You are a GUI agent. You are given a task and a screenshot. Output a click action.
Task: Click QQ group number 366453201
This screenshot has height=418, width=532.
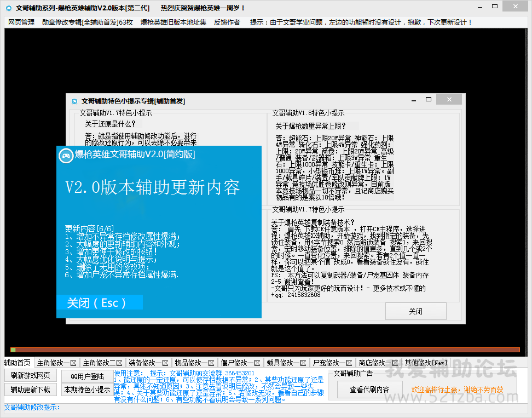(240, 373)
